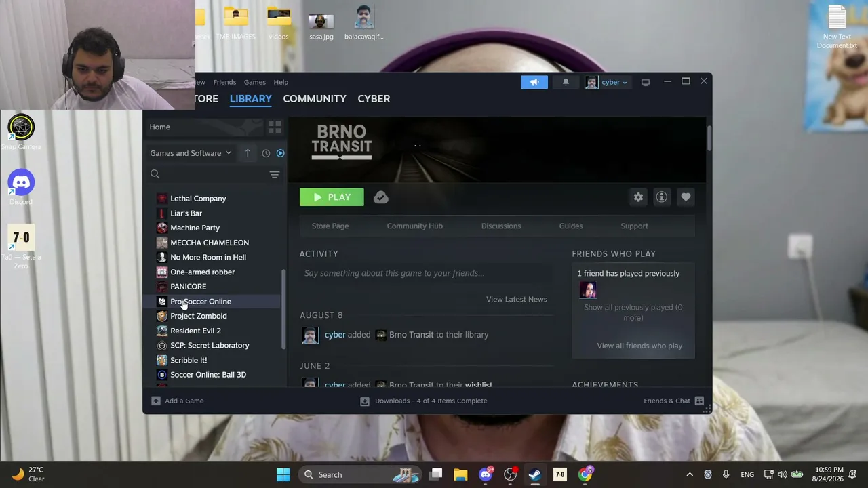This screenshot has width=868, height=488.
Task: Click the Add a Game plus icon
Action: 155,401
